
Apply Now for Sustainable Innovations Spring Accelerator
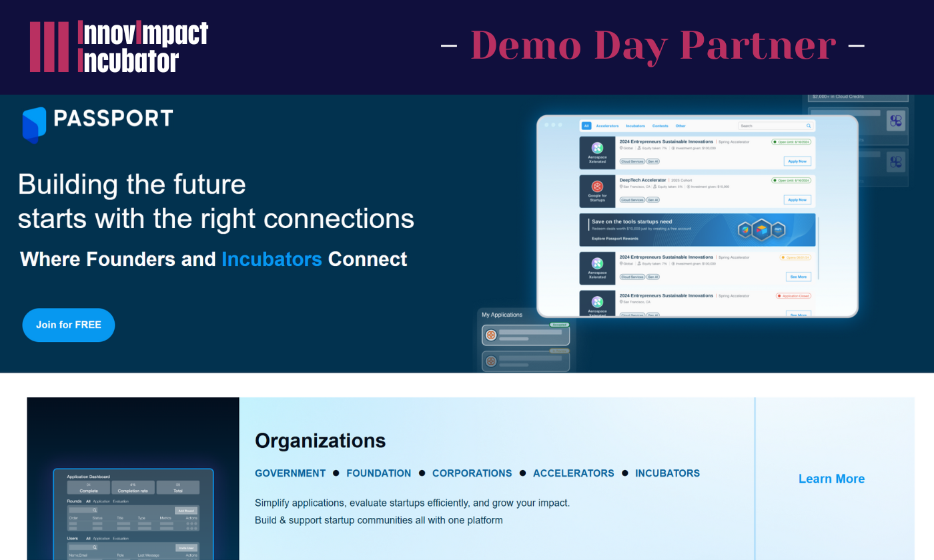point(797,161)
